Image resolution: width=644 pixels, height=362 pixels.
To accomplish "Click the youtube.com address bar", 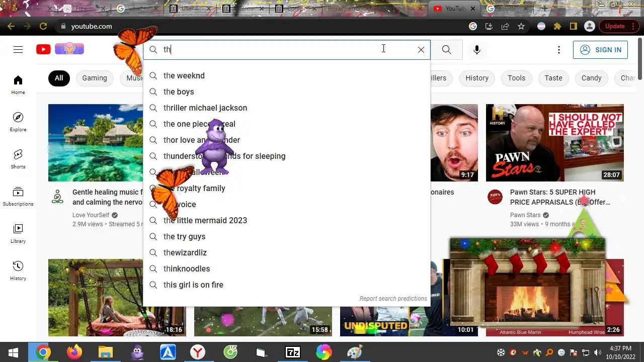I will (262, 26).
